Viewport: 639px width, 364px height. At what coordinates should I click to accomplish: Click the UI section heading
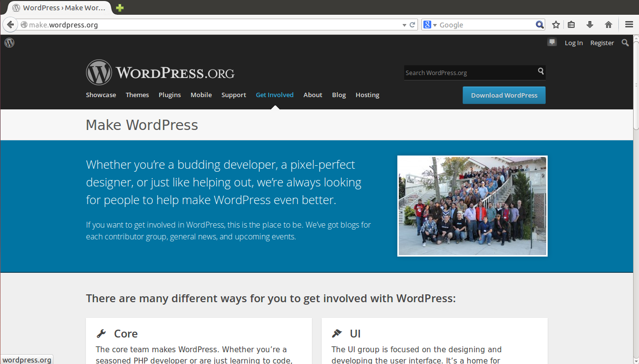pos(355,334)
